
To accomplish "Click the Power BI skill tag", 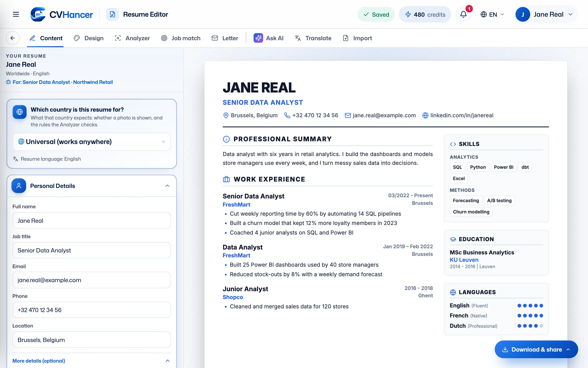I will click(503, 167).
